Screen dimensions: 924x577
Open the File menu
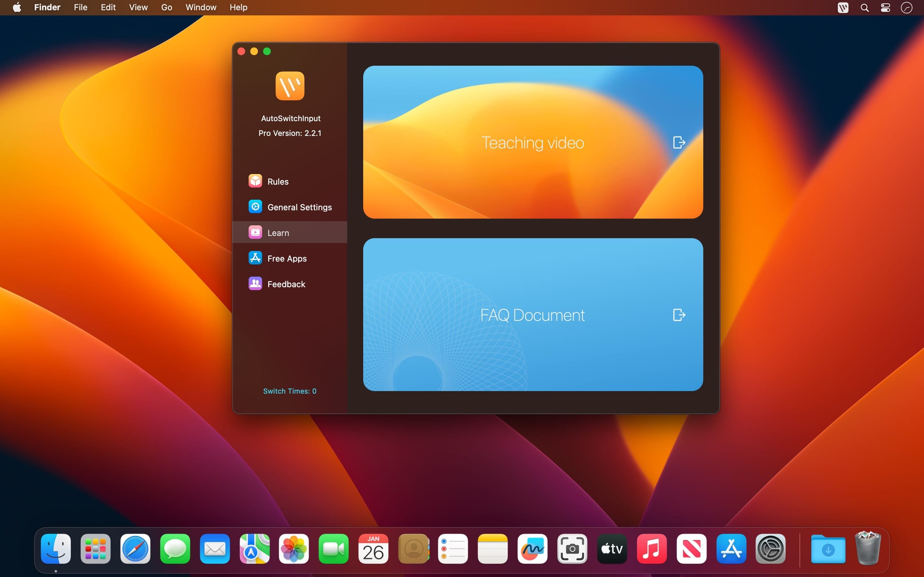(80, 7)
